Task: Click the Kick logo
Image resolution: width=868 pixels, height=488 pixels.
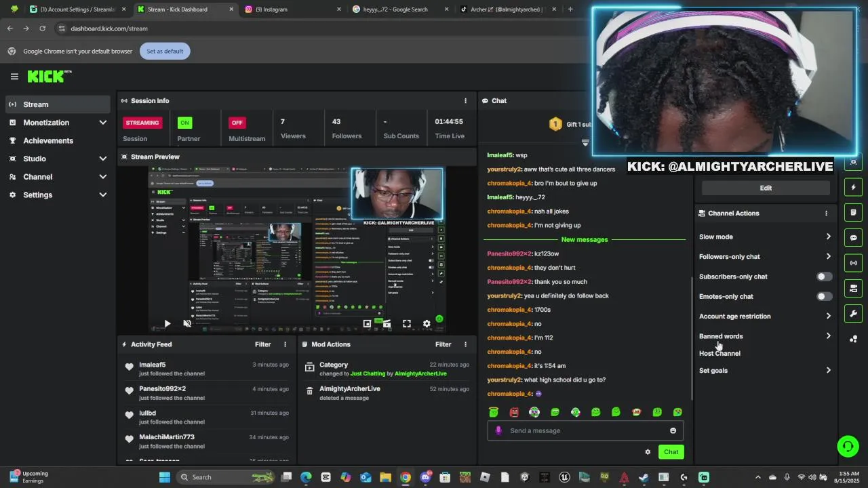Action: (49, 77)
